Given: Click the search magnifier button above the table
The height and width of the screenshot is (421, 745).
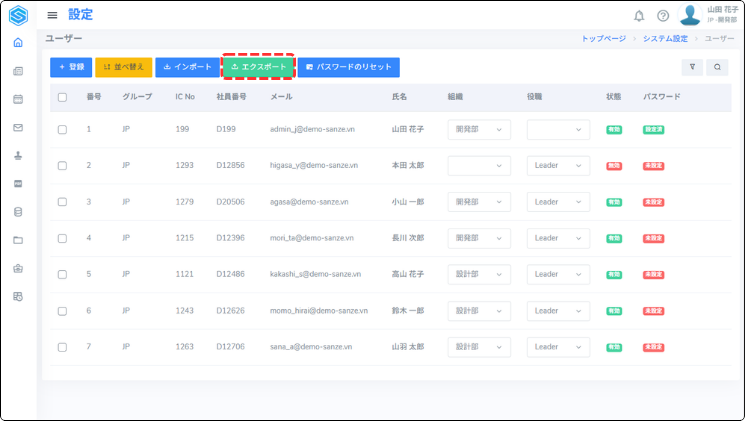Looking at the screenshot, I should 716,67.
